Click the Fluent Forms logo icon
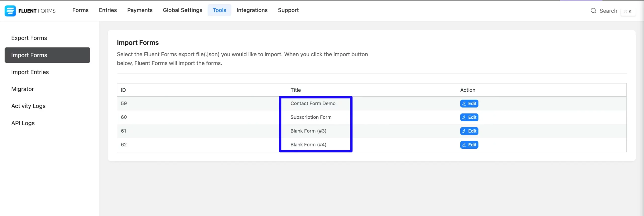 pos(10,11)
